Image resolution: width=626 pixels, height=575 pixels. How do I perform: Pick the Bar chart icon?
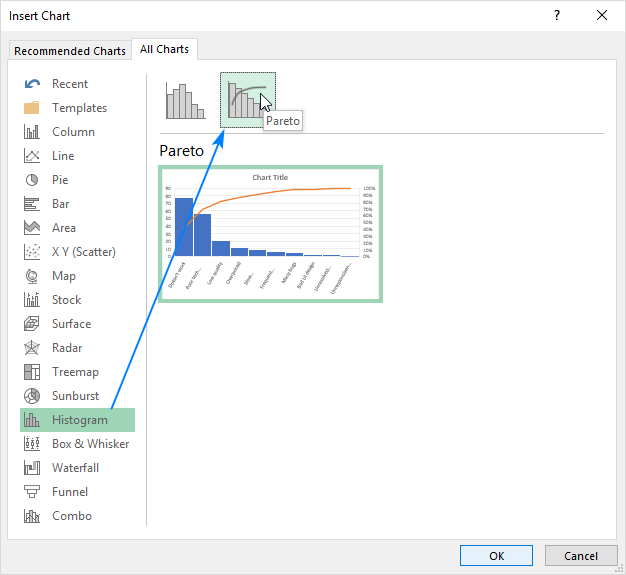pos(32,204)
